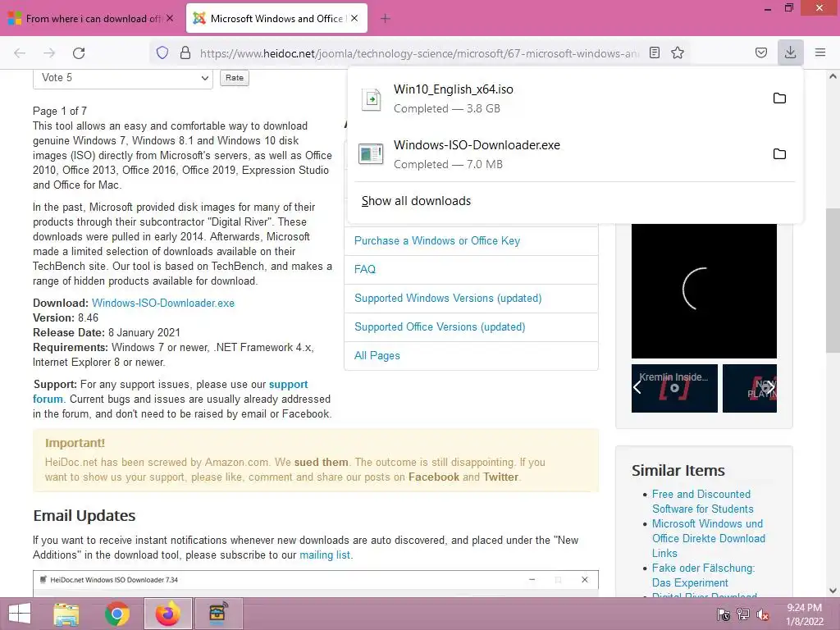Image resolution: width=840 pixels, height=630 pixels.
Task: Close the Microsoft Windows and Office tab
Action: tap(354, 18)
